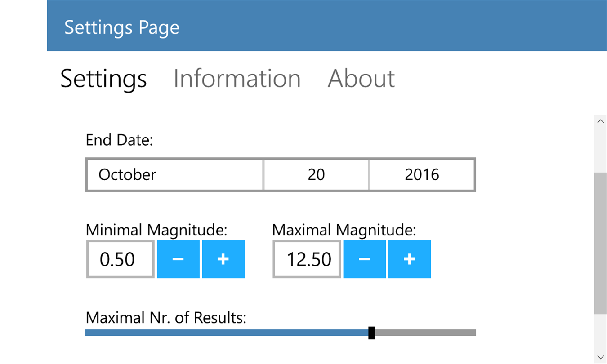Increase the Maximal Magnitude with plus button
The image size is (607, 364).
409,259
